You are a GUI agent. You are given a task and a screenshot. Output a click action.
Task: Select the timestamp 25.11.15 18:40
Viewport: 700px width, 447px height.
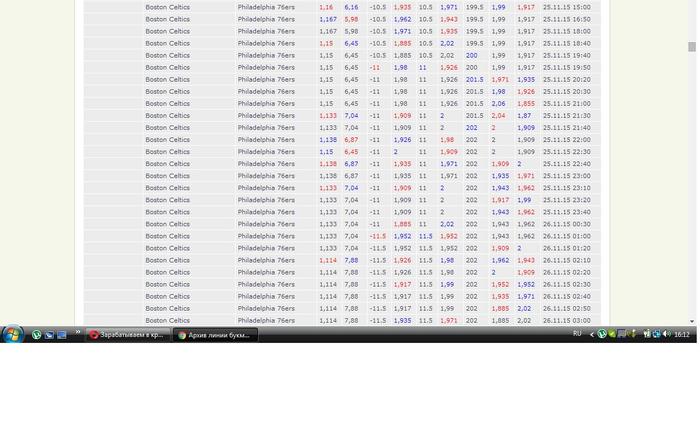coord(567,43)
